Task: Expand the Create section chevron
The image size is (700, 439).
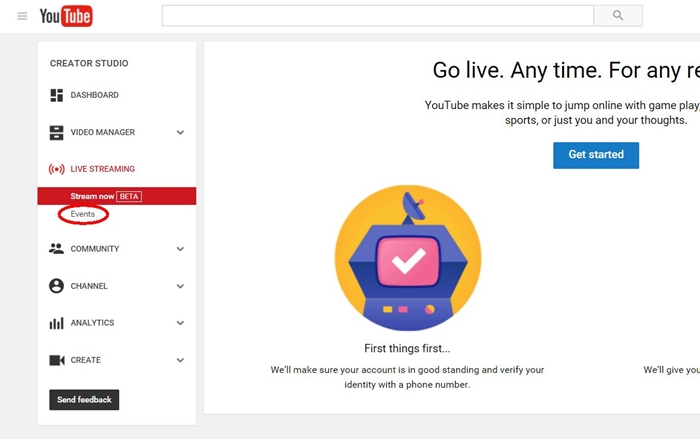Action: coord(180,360)
